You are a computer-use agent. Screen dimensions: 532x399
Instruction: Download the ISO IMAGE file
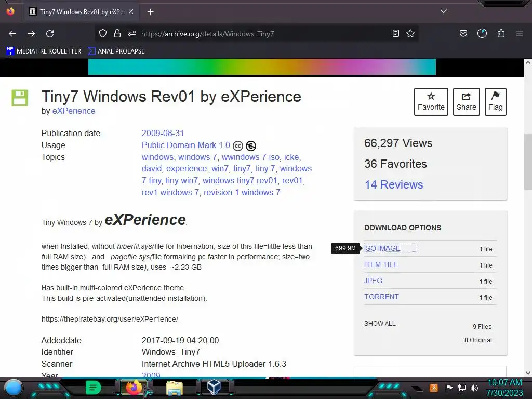click(382, 248)
